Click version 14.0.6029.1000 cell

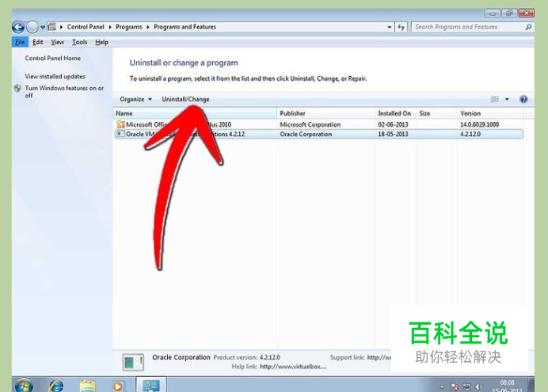tap(480, 124)
